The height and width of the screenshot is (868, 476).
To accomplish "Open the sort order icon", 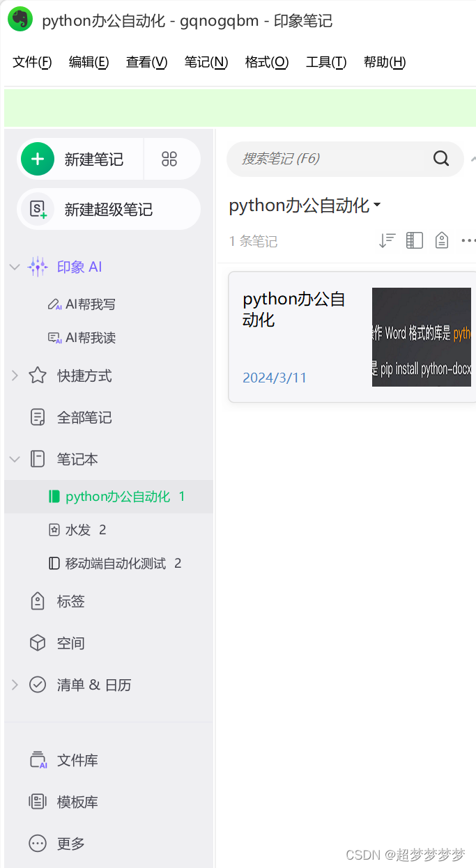I will 387,241.
